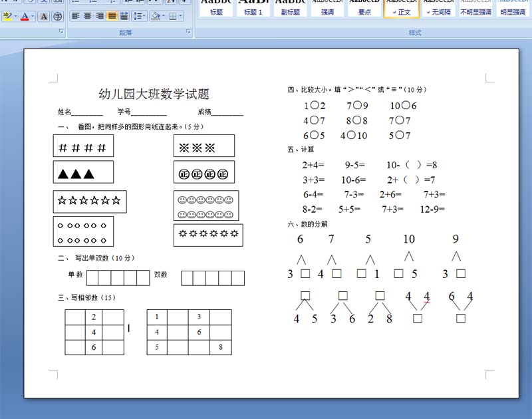Click the box of smiley faces
Viewport: 532px width, 419px height.
206,206
